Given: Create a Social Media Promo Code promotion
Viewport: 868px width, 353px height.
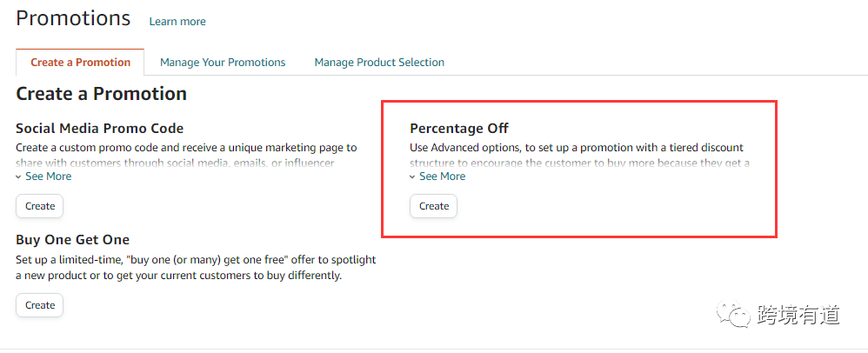Looking at the screenshot, I should (40, 206).
